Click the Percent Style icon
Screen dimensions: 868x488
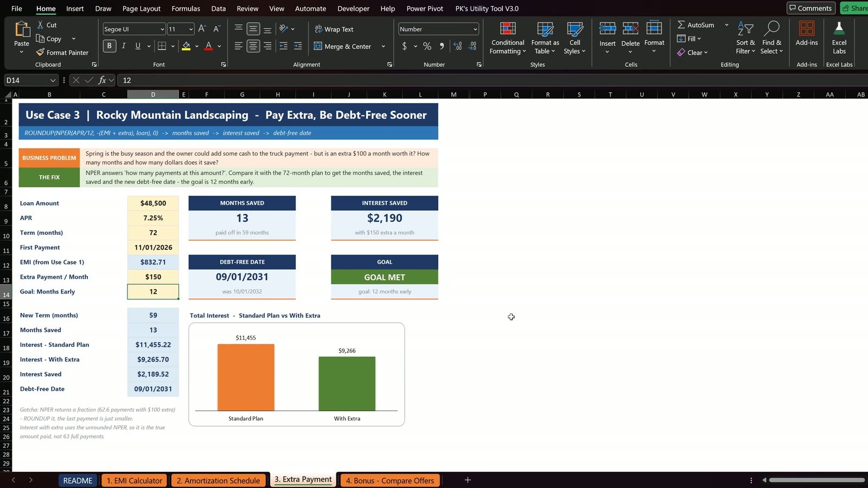click(x=427, y=46)
